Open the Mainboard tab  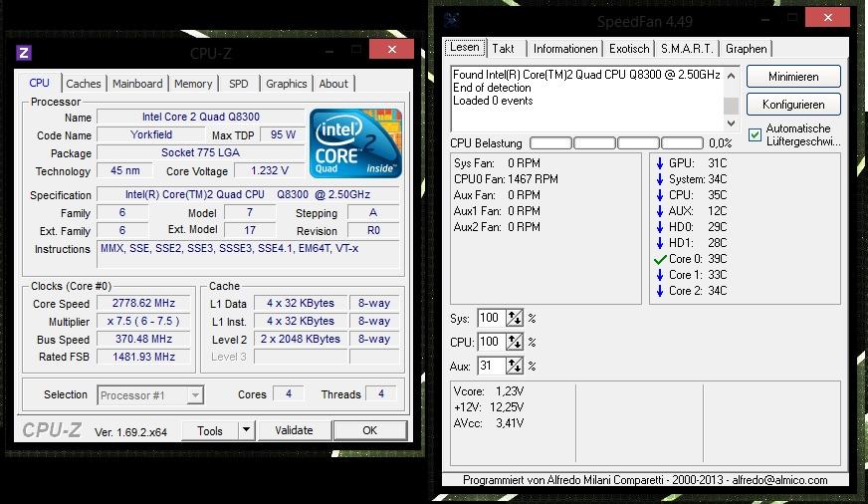click(x=137, y=84)
